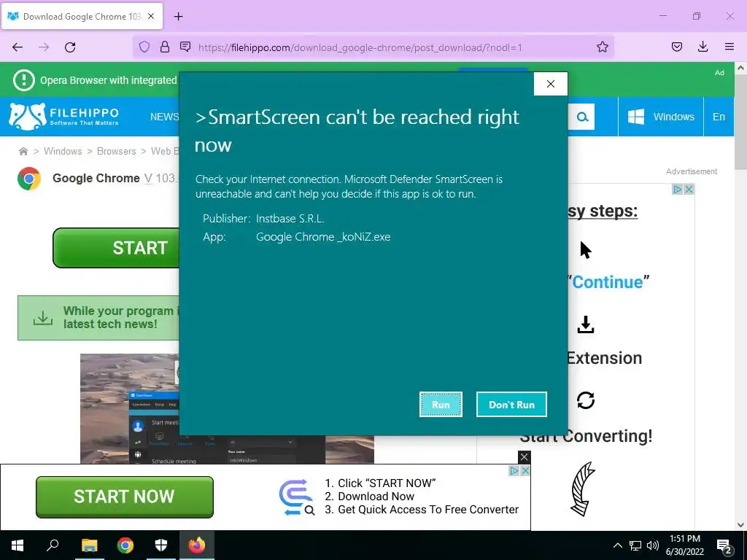Click the Continue link in sidebar ad
The image size is (747, 560).
coord(608,282)
